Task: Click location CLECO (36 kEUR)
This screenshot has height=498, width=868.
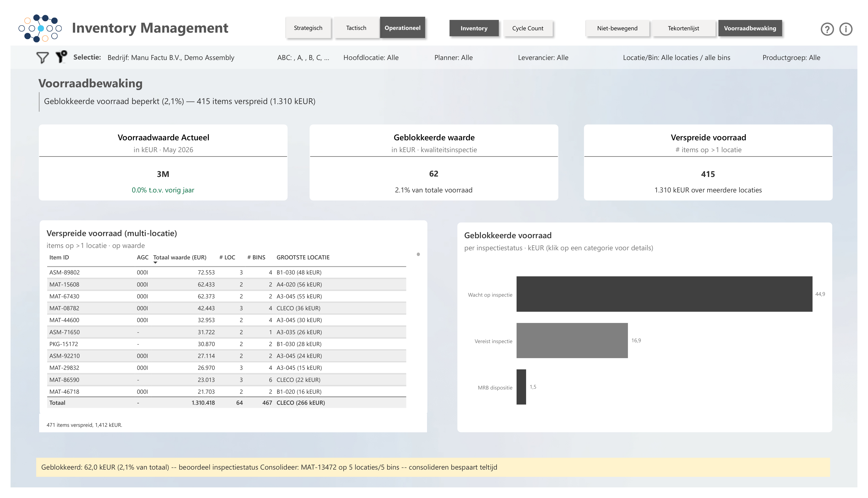Action: [x=299, y=308]
